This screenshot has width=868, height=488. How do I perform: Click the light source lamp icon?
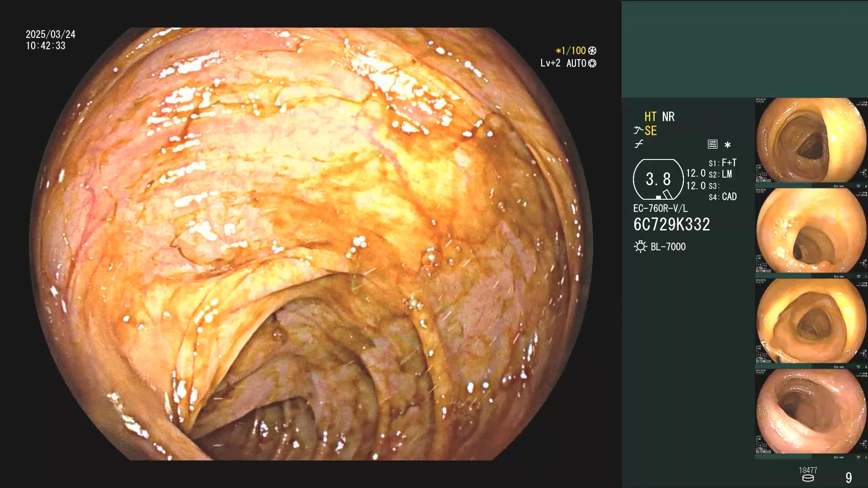click(640, 247)
